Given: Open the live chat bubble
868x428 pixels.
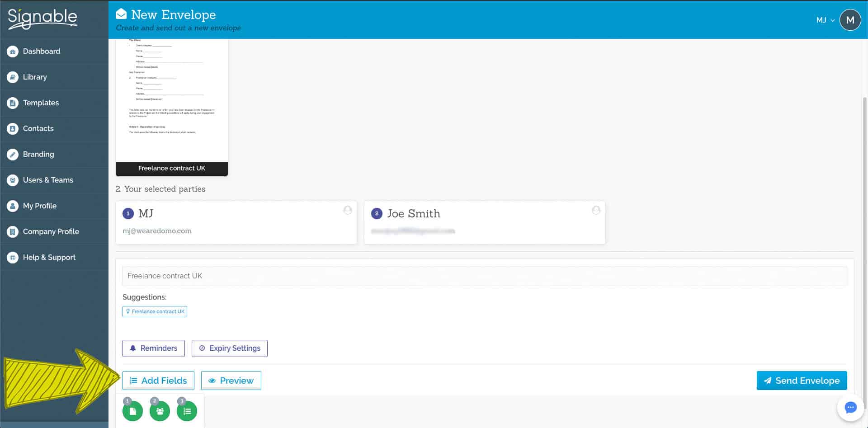Looking at the screenshot, I should click(x=850, y=407).
